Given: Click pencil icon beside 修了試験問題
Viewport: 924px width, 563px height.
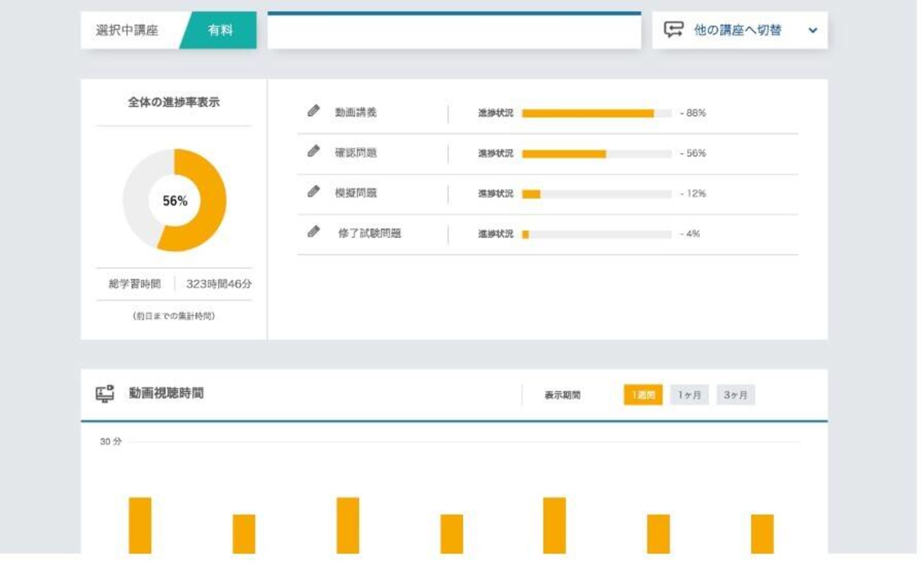Looking at the screenshot, I should pyautogui.click(x=313, y=232).
